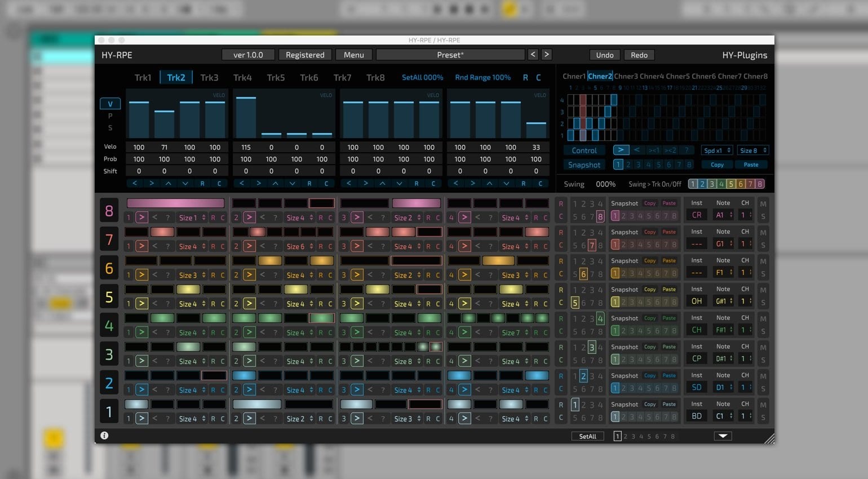This screenshot has width=868, height=479.
Task: Shift first step group values left
Action: (x=134, y=183)
